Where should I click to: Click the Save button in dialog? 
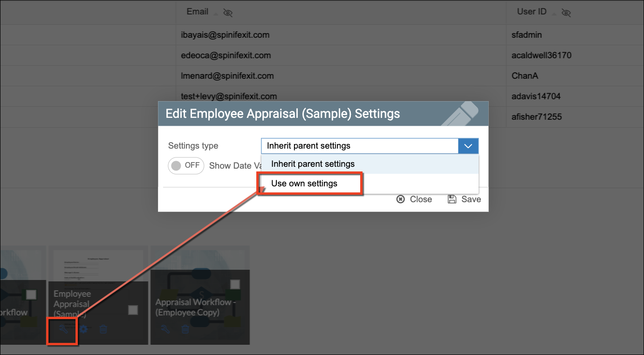coord(464,199)
